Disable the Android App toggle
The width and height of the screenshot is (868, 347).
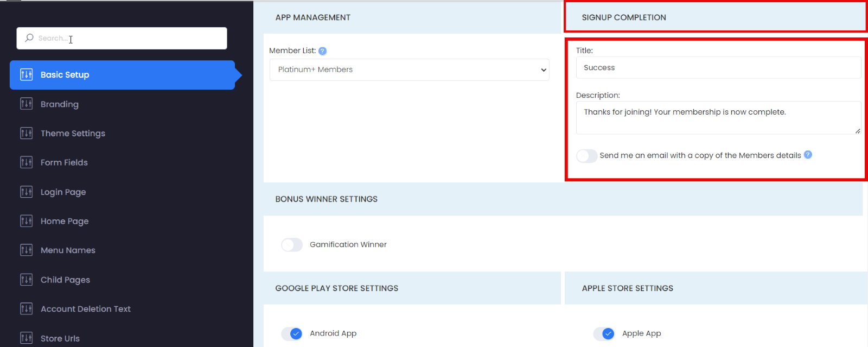point(292,333)
